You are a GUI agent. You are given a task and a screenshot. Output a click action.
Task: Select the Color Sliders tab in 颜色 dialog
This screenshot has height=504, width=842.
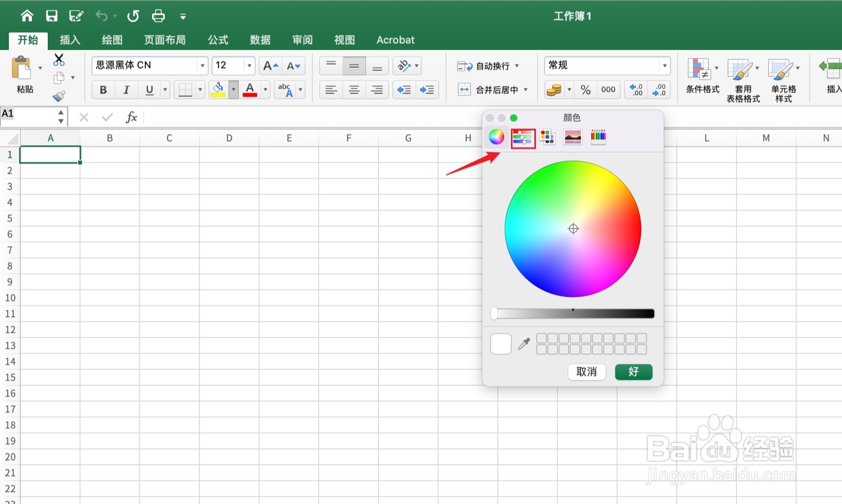tap(523, 137)
